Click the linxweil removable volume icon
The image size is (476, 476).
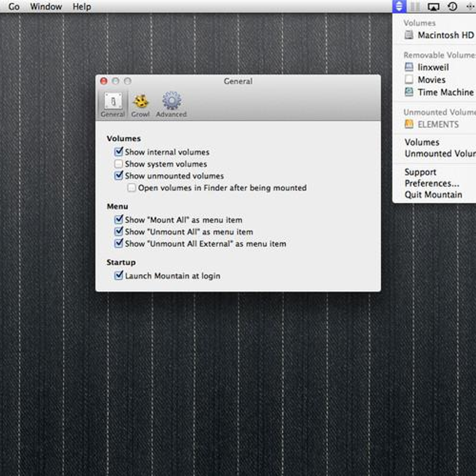(409, 67)
